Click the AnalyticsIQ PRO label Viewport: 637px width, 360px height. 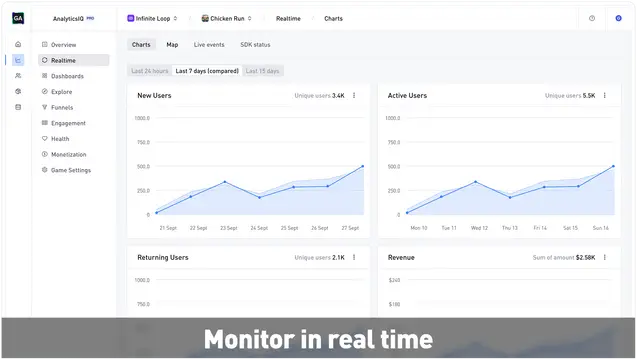(74, 19)
